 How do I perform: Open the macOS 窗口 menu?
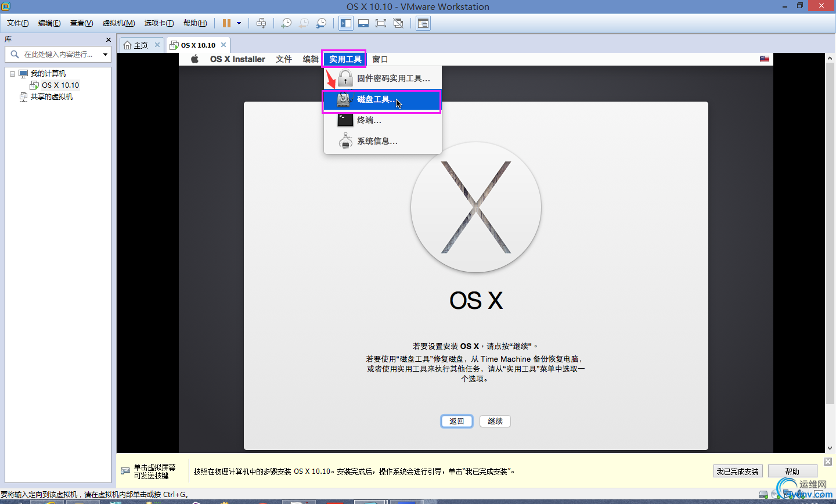[380, 59]
